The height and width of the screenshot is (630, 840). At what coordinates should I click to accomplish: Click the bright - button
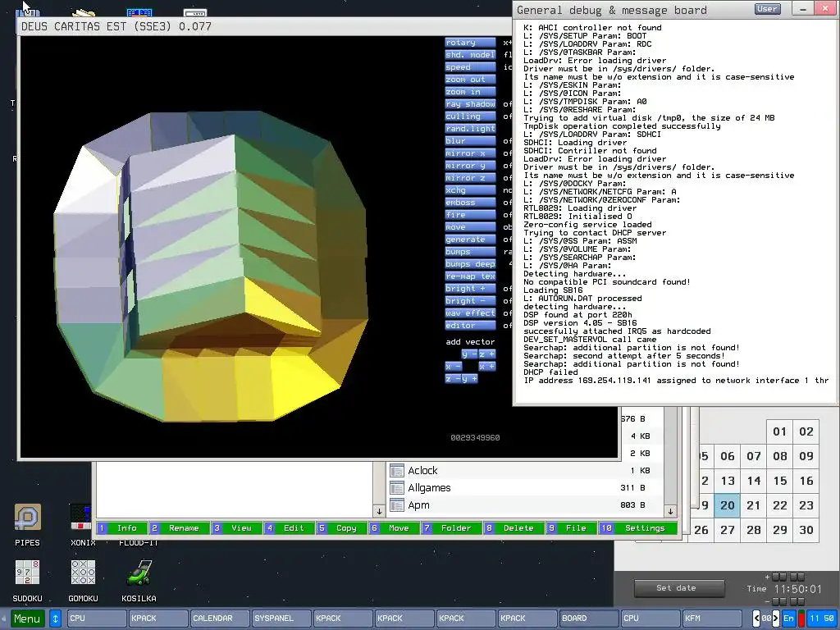click(x=470, y=301)
